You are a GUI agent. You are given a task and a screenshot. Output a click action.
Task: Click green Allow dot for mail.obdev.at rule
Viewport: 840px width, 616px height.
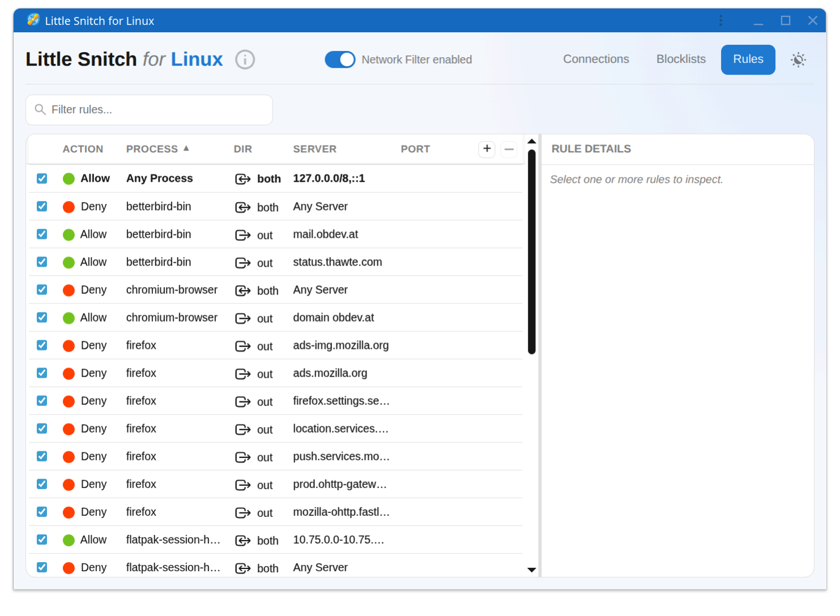tap(69, 234)
